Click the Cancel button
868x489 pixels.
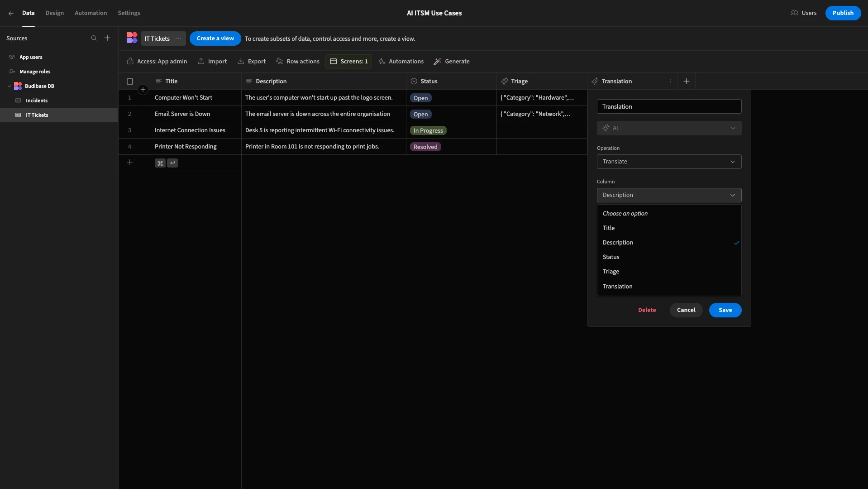pyautogui.click(x=686, y=310)
